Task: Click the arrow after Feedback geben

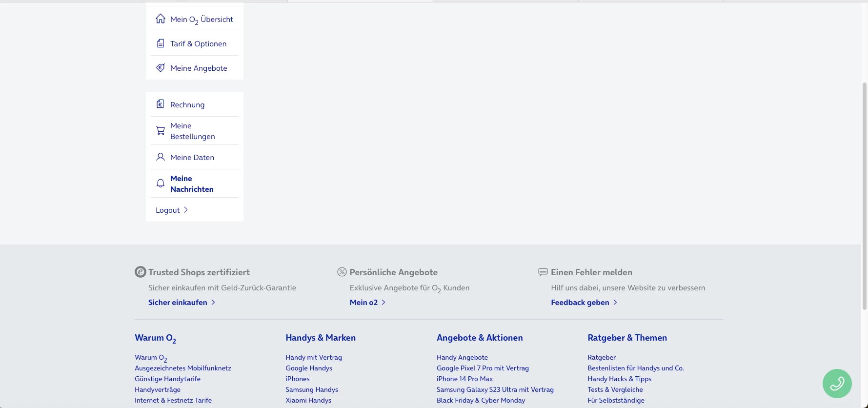Action: 615,303
